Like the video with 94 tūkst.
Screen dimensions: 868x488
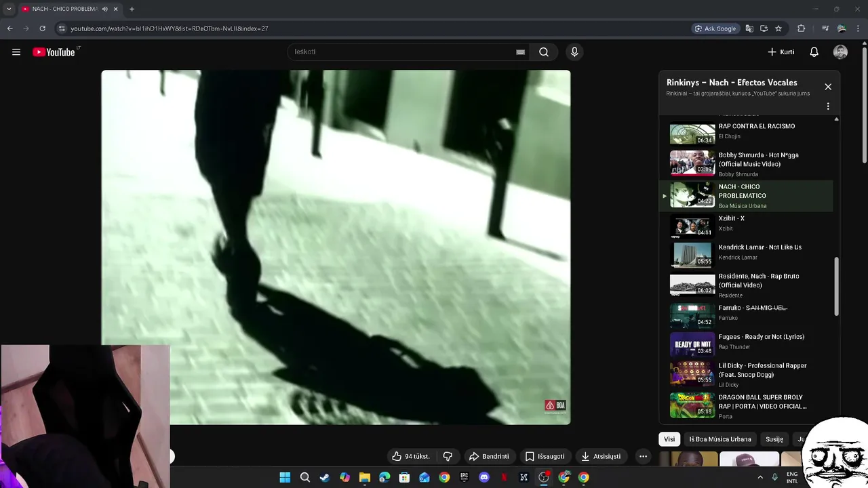pos(412,456)
